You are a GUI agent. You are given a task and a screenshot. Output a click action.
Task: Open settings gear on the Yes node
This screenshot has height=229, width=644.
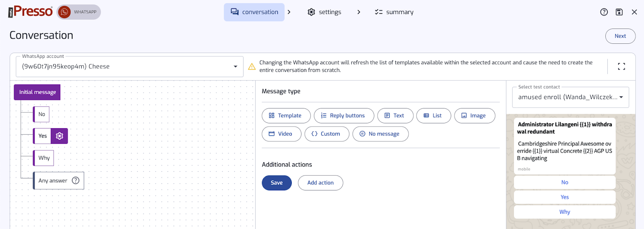point(60,136)
